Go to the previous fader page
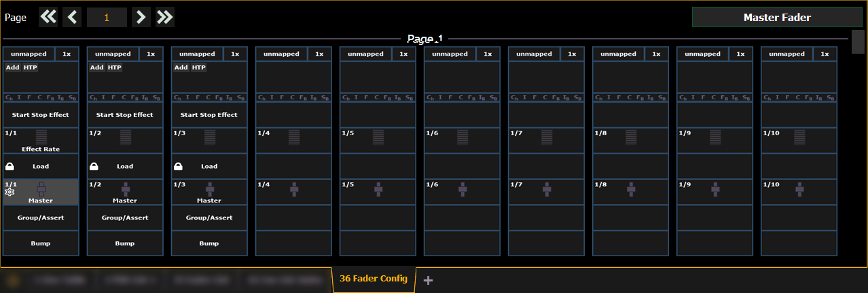This screenshot has width=868, height=293. [73, 18]
